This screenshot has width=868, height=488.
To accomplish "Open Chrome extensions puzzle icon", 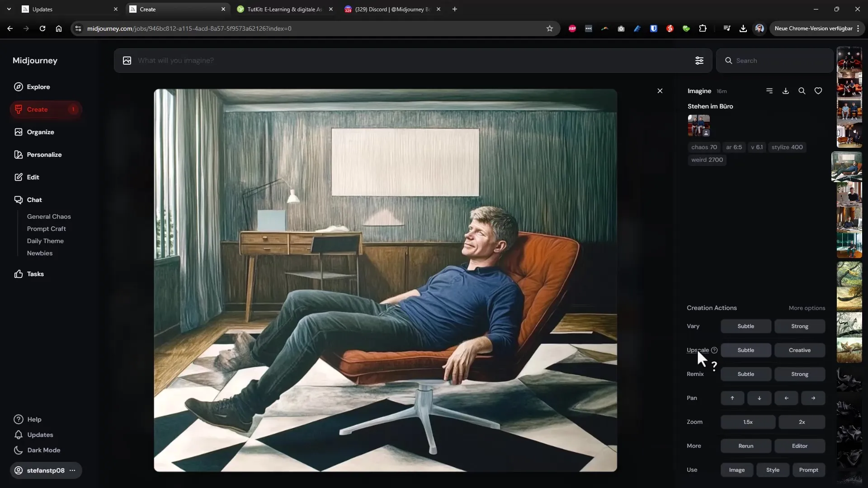I will (x=703, y=28).
